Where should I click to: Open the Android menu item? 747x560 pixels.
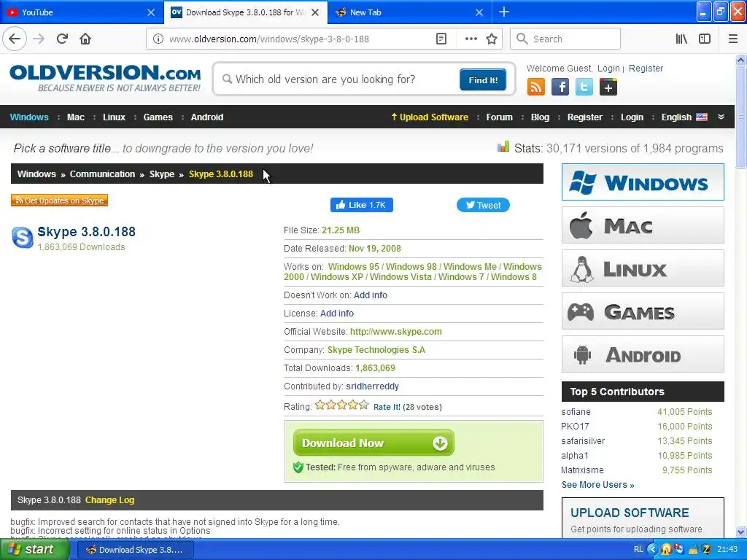click(206, 117)
